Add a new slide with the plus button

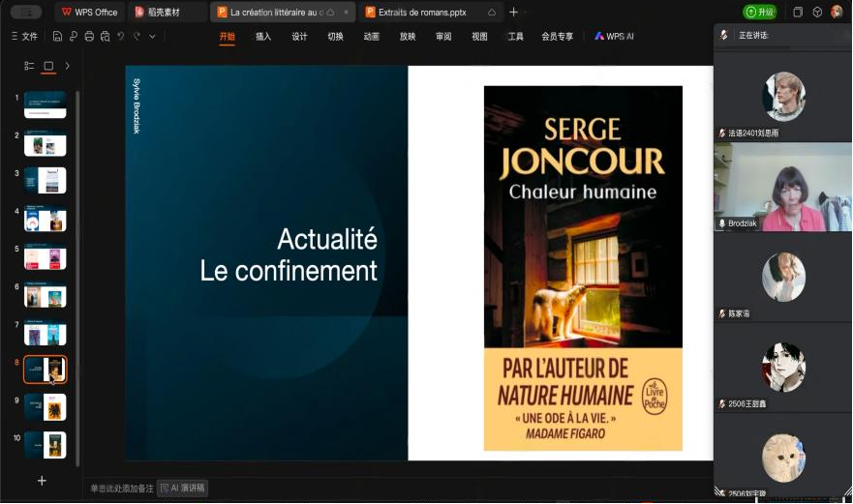42,481
